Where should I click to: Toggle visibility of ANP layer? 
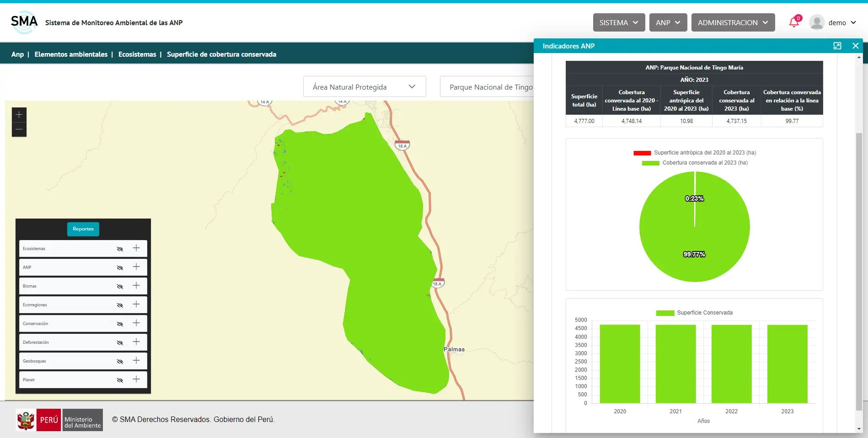pyautogui.click(x=120, y=267)
